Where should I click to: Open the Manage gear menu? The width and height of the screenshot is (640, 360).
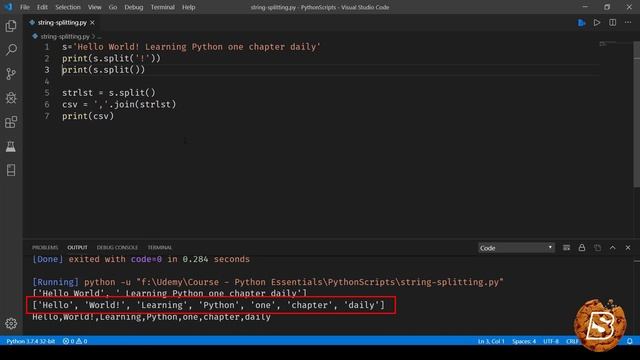[x=11, y=324]
